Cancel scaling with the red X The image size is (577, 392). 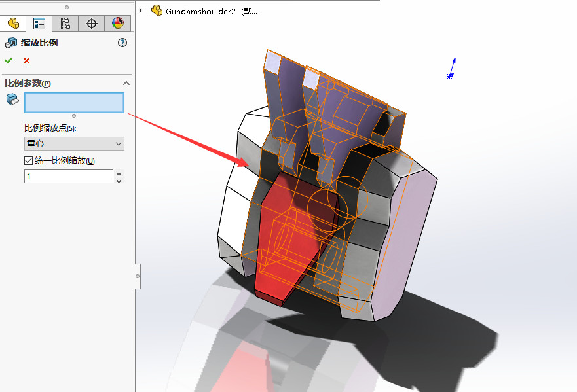coord(26,60)
